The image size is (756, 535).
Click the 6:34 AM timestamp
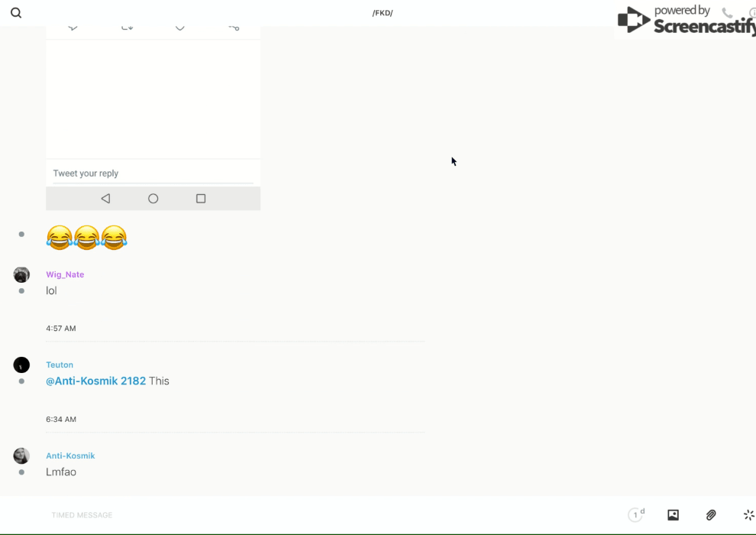[x=61, y=419]
